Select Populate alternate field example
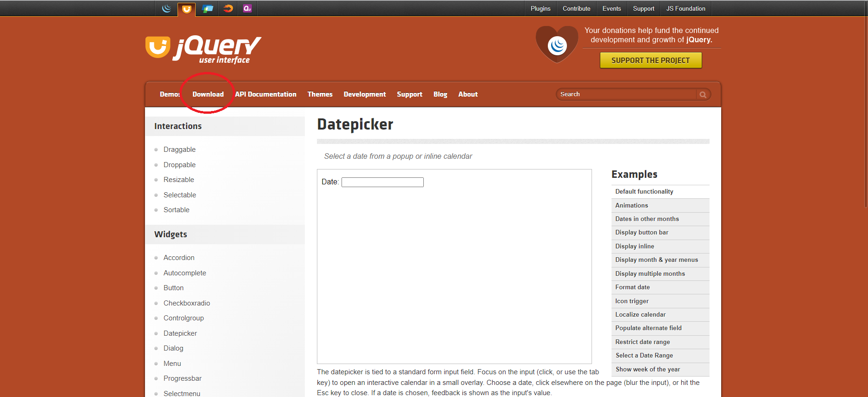The width and height of the screenshot is (868, 397). click(x=660, y=328)
